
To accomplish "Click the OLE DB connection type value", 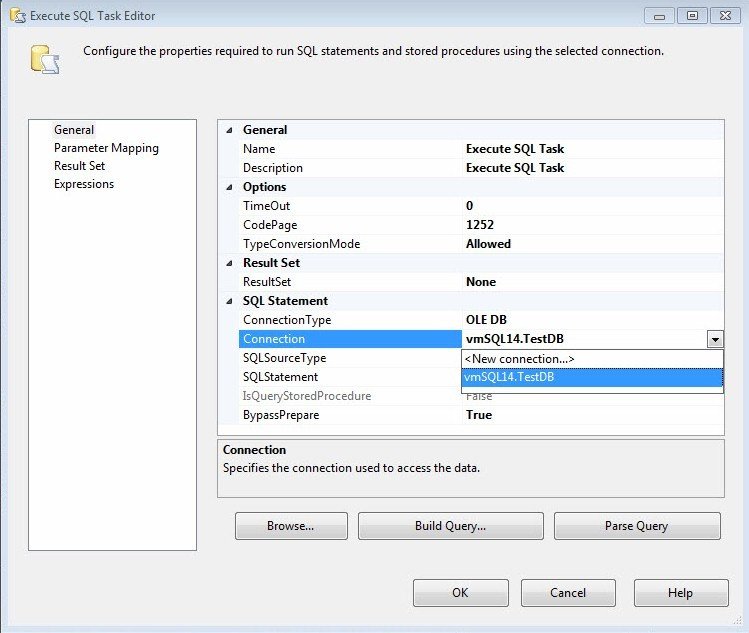I will pos(592,320).
